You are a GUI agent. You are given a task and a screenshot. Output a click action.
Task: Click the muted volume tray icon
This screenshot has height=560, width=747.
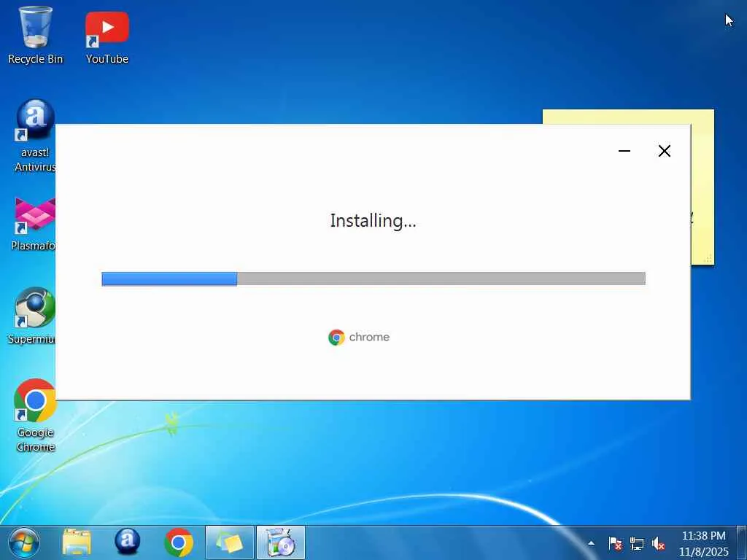[x=658, y=542]
